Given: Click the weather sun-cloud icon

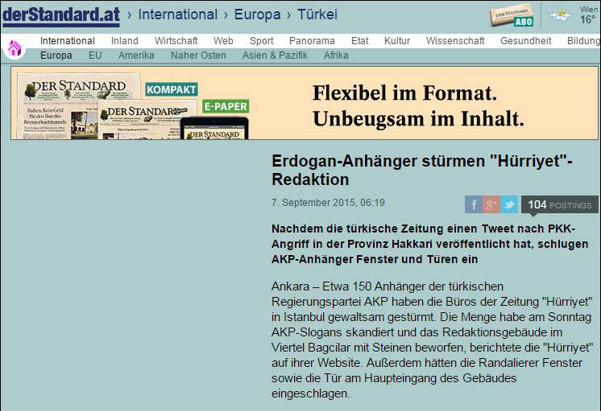Looking at the screenshot, I should [x=560, y=16].
